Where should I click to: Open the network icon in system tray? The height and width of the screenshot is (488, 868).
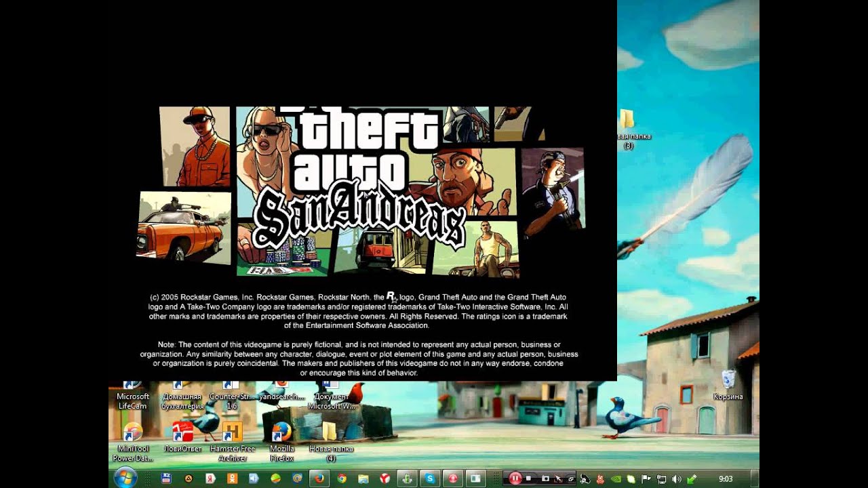click(x=661, y=479)
